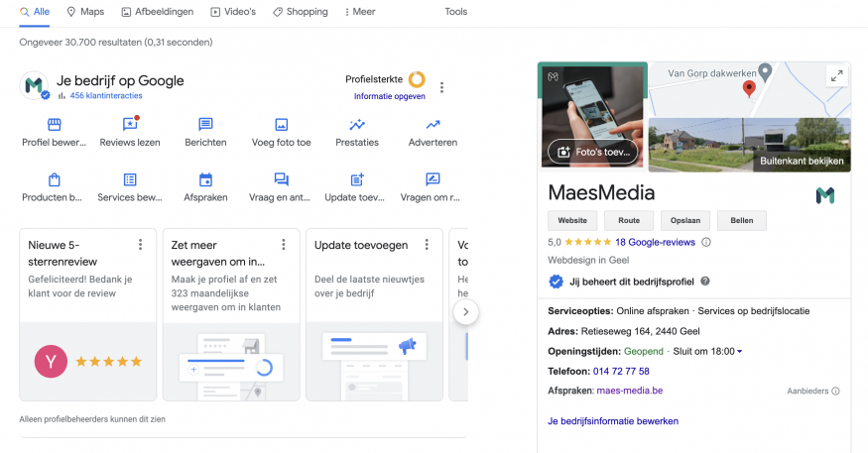868x453 pixels.
Task: Click the five gold stars rating
Action: tap(588, 242)
